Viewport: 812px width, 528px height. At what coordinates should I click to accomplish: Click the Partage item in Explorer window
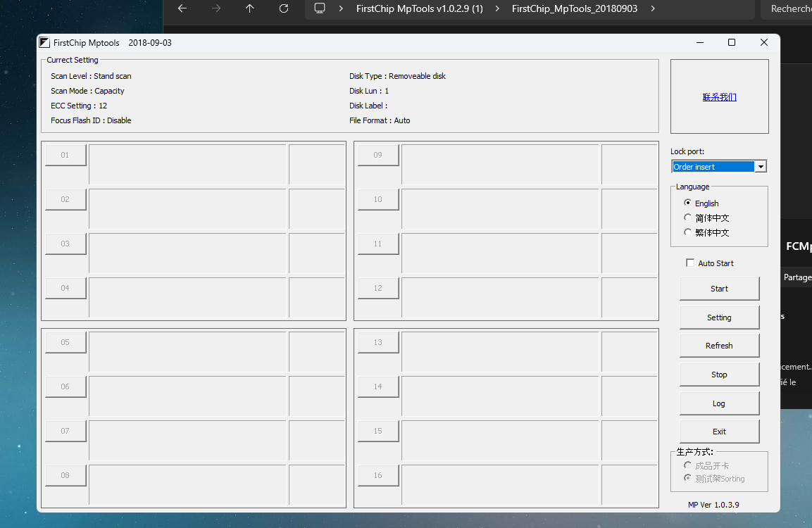point(797,277)
